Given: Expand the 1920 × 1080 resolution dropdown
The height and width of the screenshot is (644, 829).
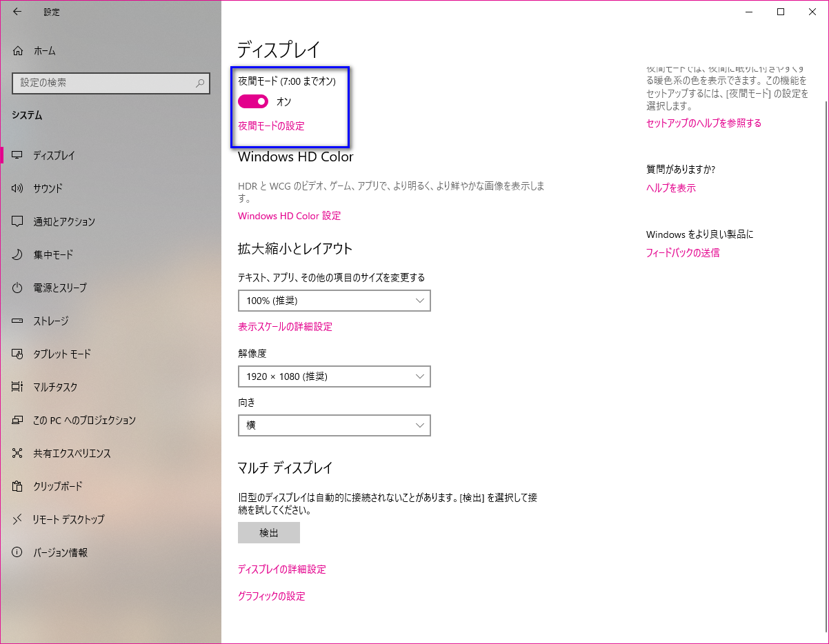Looking at the screenshot, I should tap(334, 376).
